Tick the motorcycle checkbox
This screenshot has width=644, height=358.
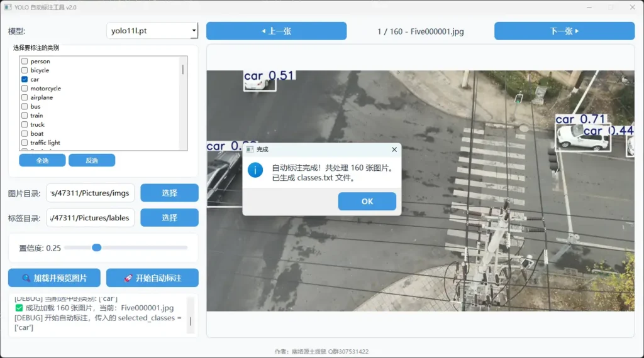[25, 89]
